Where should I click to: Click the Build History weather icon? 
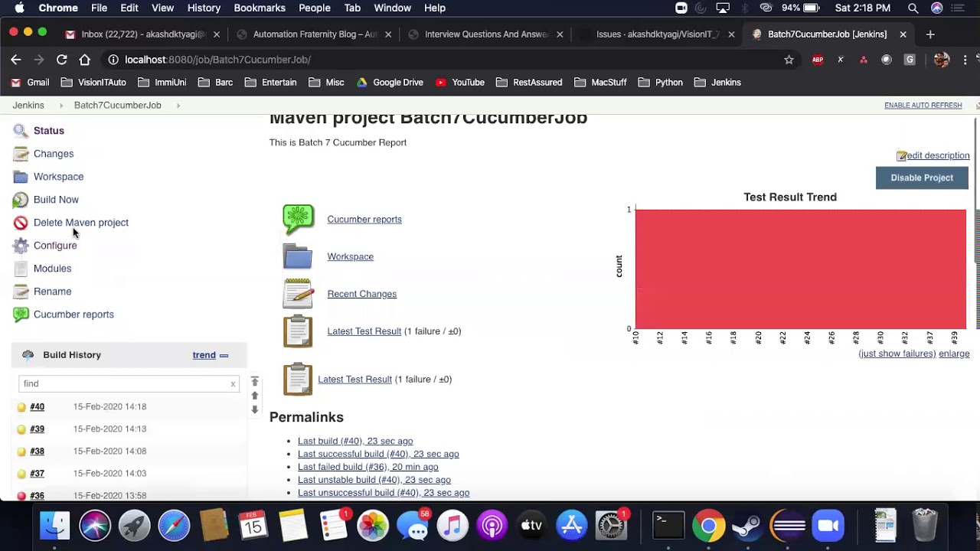click(x=28, y=355)
